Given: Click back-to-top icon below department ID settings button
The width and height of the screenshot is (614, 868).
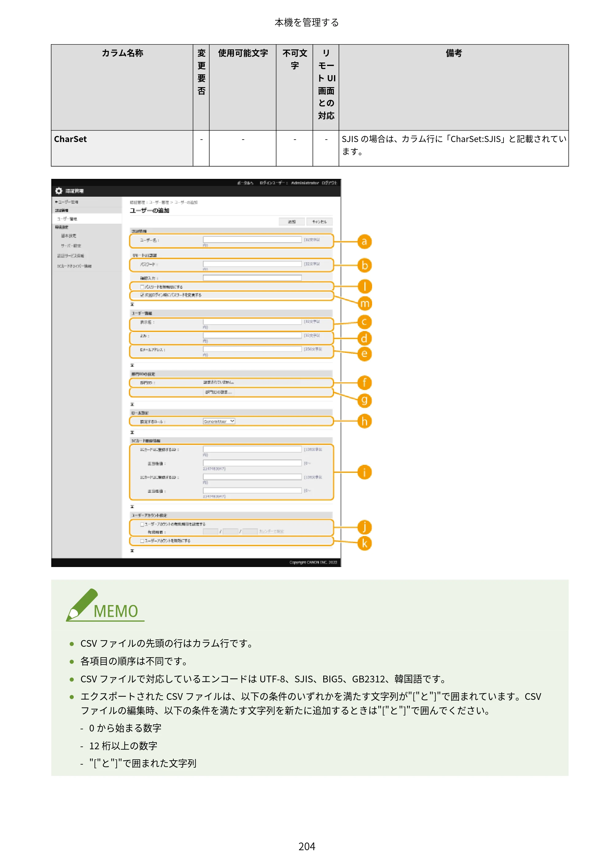Looking at the screenshot, I should pos(132,404).
